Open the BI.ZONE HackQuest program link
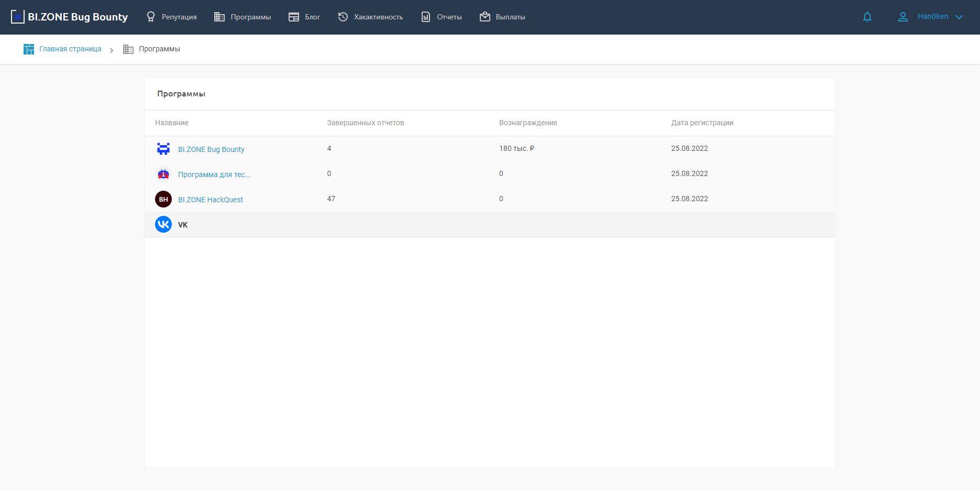Screen dimensions: 980x491 click(211, 200)
